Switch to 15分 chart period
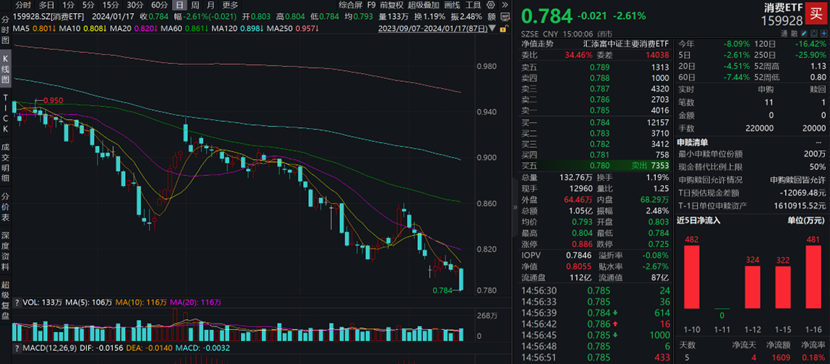The height and width of the screenshot is (364, 830). click(110, 5)
